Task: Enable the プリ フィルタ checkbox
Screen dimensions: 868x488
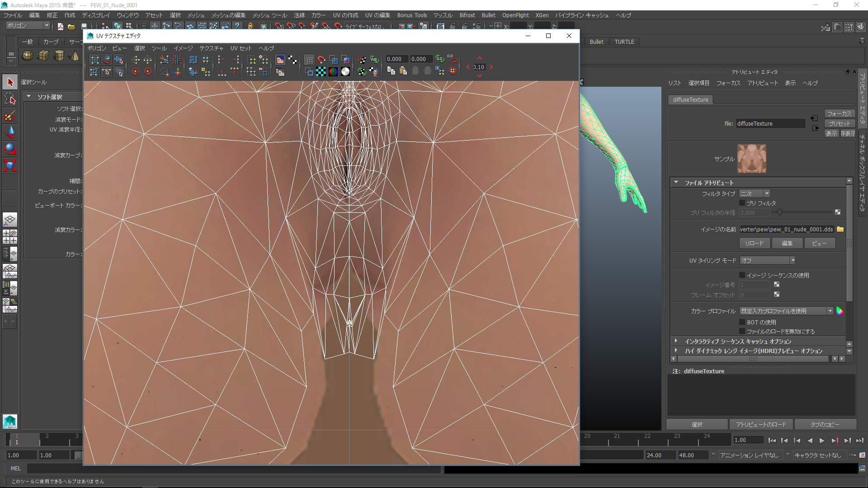Action: (742, 203)
